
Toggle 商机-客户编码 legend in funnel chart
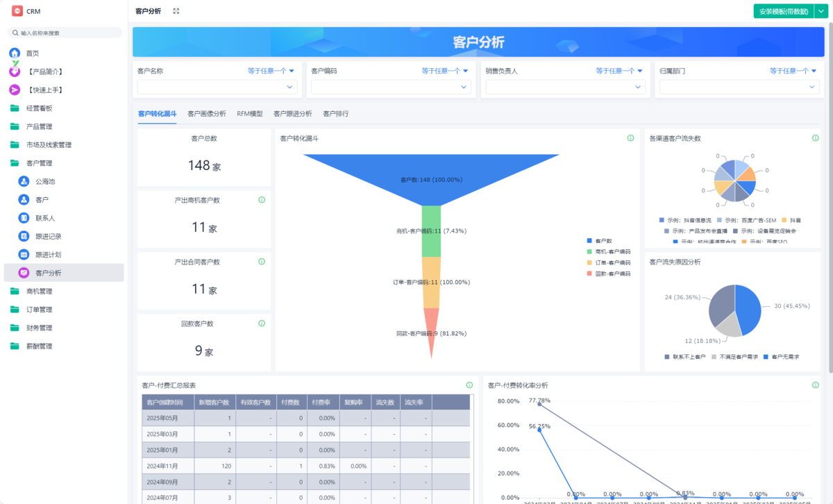(608, 251)
